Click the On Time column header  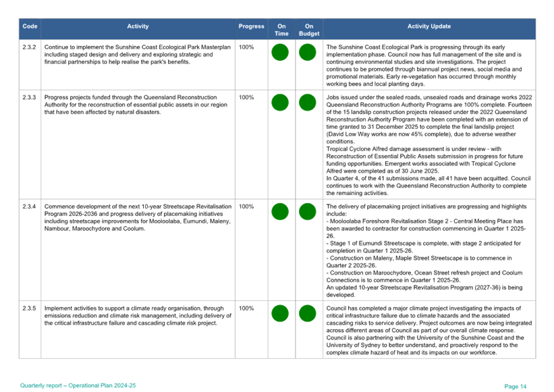281,29
